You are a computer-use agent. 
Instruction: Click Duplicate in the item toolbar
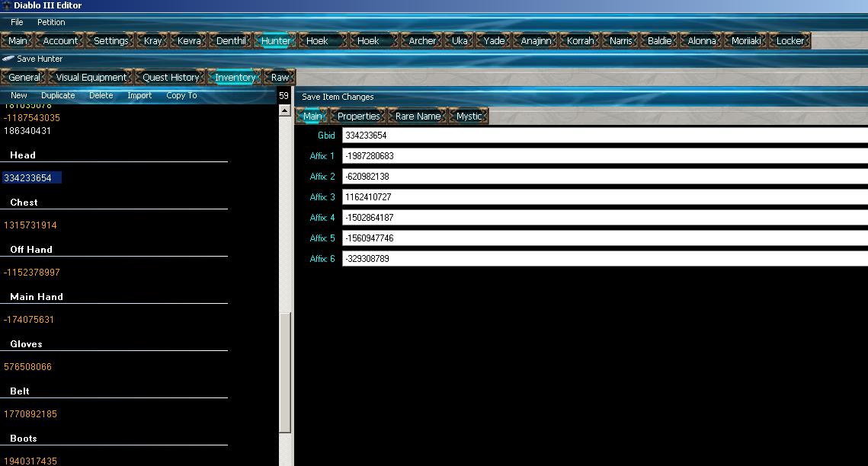pos(58,95)
